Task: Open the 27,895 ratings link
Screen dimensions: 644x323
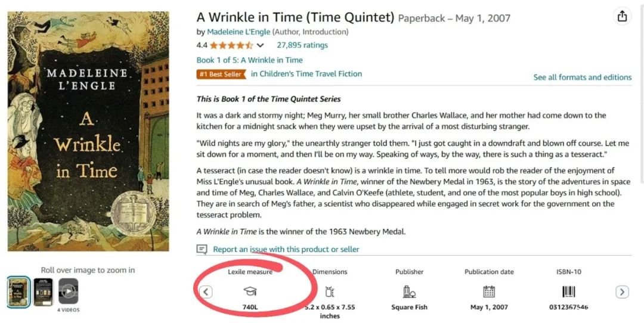Action: click(x=302, y=45)
